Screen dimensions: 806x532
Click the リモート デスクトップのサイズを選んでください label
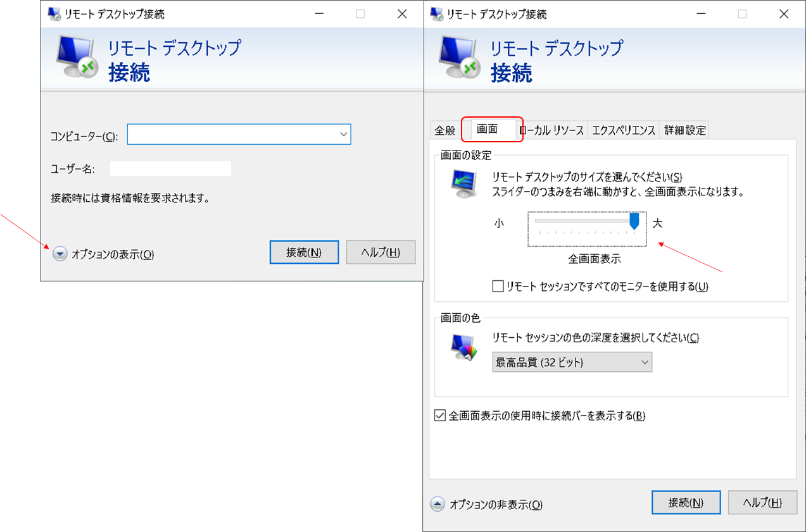[x=588, y=177]
